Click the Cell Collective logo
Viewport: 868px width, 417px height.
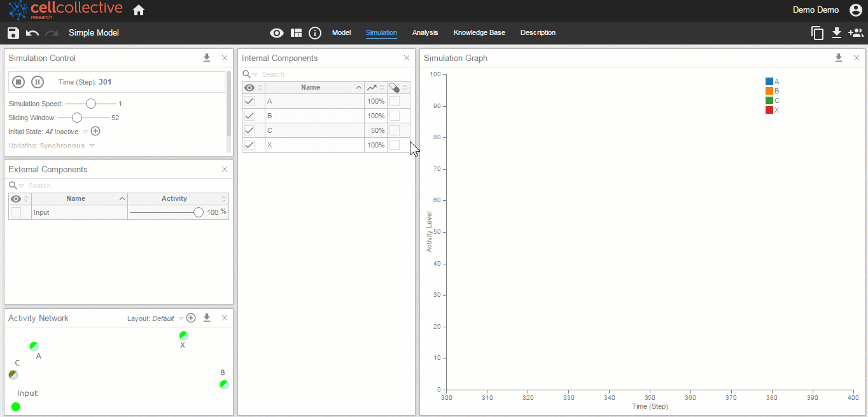point(66,10)
